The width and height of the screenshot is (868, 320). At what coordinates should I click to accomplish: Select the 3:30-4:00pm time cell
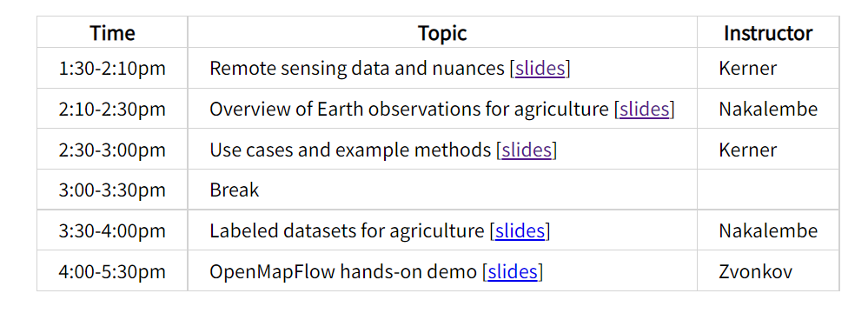pos(112,230)
